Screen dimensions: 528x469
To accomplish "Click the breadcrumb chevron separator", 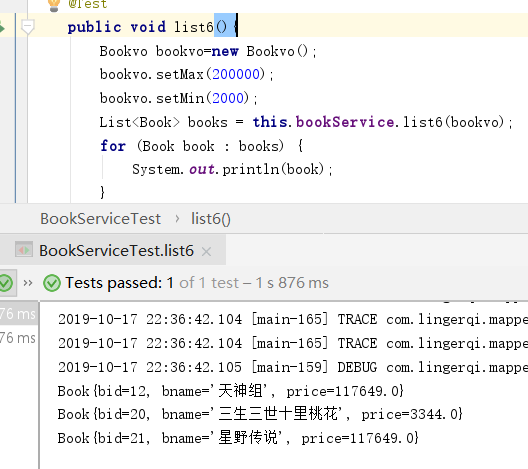I will pyautogui.click(x=177, y=219).
